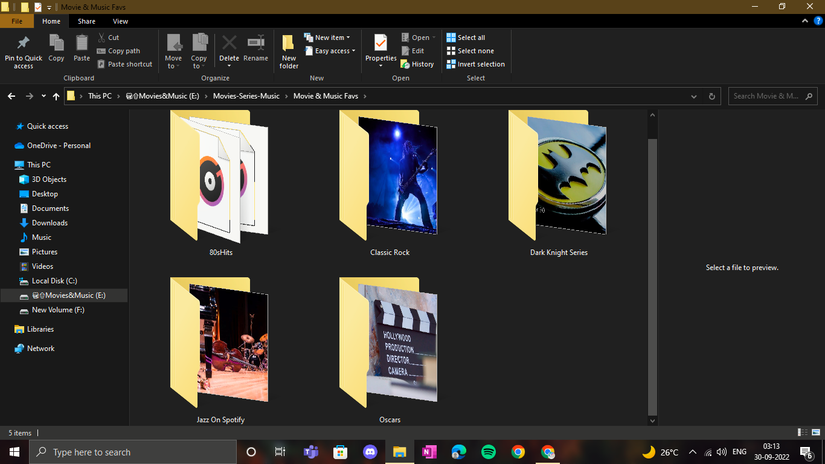This screenshot has height=464, width=825.
Task: Go forward with the right arrow
Action: tap(29, 96)
